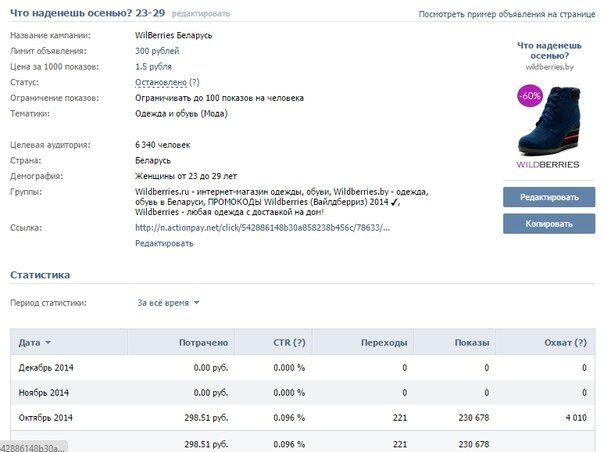
Task: Edit the 1.5 рубля price value
Action: (153, 67)
